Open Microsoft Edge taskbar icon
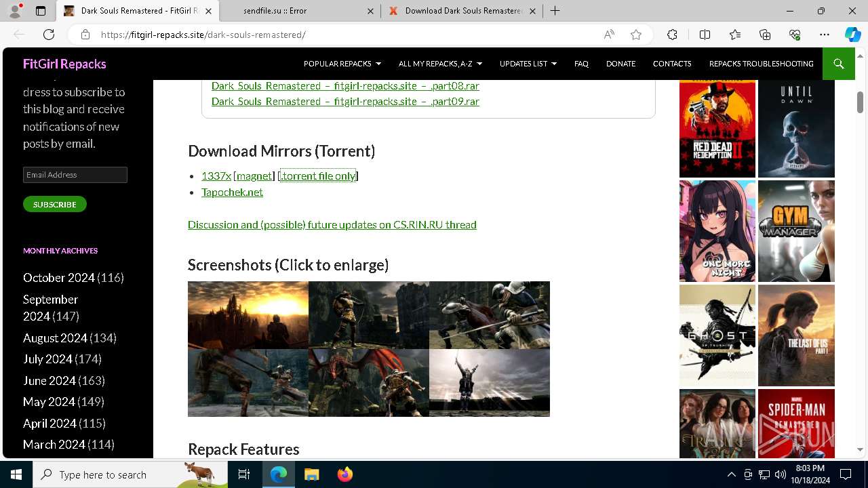The image size is (868, 488). [279, 474]
